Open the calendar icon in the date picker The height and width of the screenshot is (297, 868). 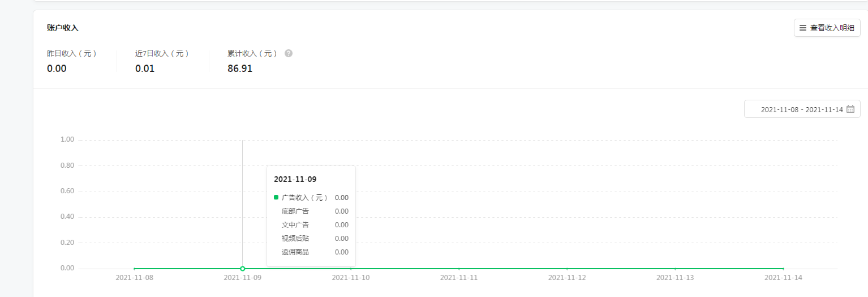click(850, 109)
